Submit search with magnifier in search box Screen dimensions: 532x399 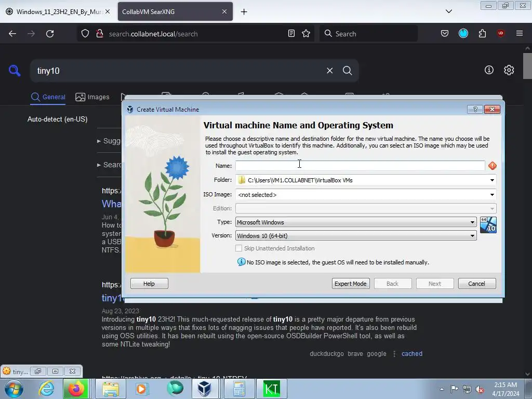347,71
